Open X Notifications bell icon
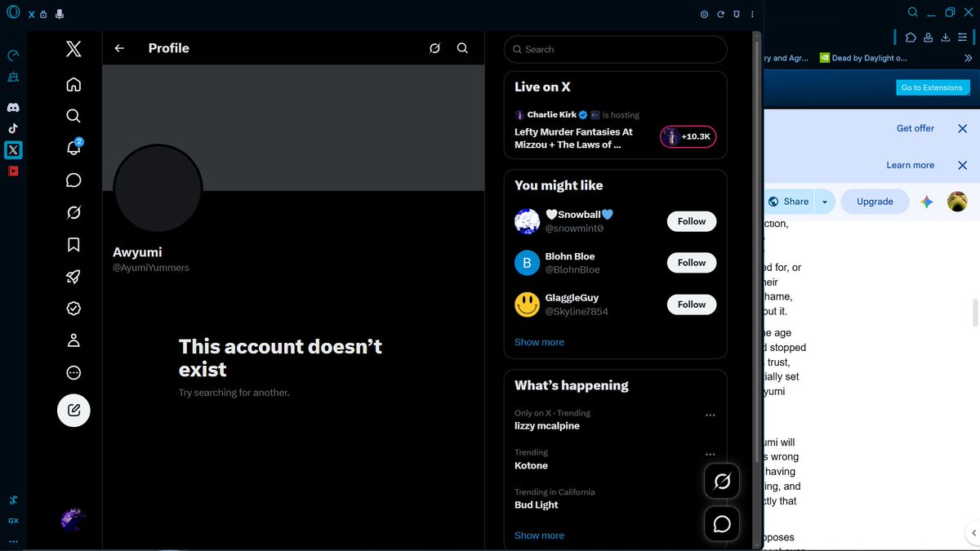 coord(73,148)
